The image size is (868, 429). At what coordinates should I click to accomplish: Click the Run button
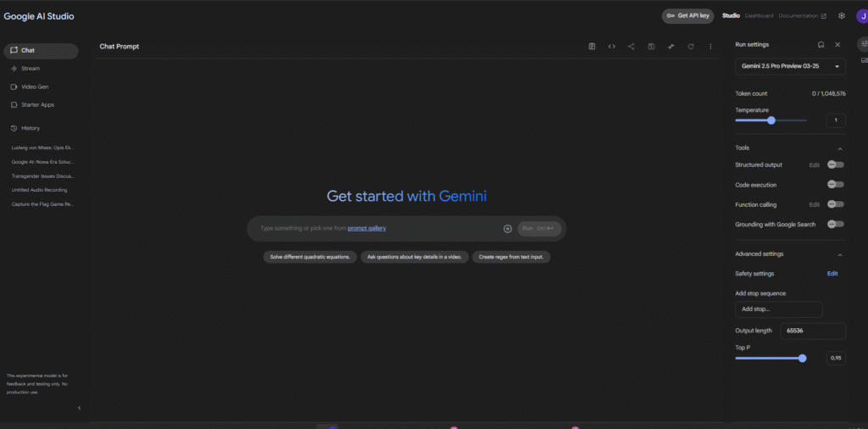tap(539, 229)
